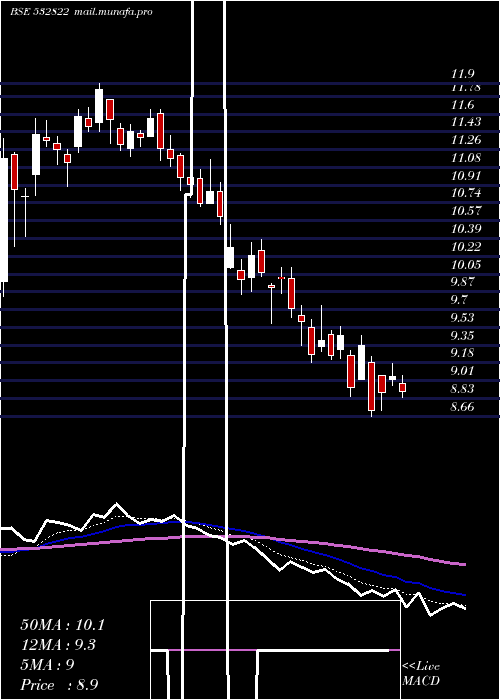Screen dimensions: 500x700
Task: Click the 9.01 price axis label
Action: (x=462, y=371)
